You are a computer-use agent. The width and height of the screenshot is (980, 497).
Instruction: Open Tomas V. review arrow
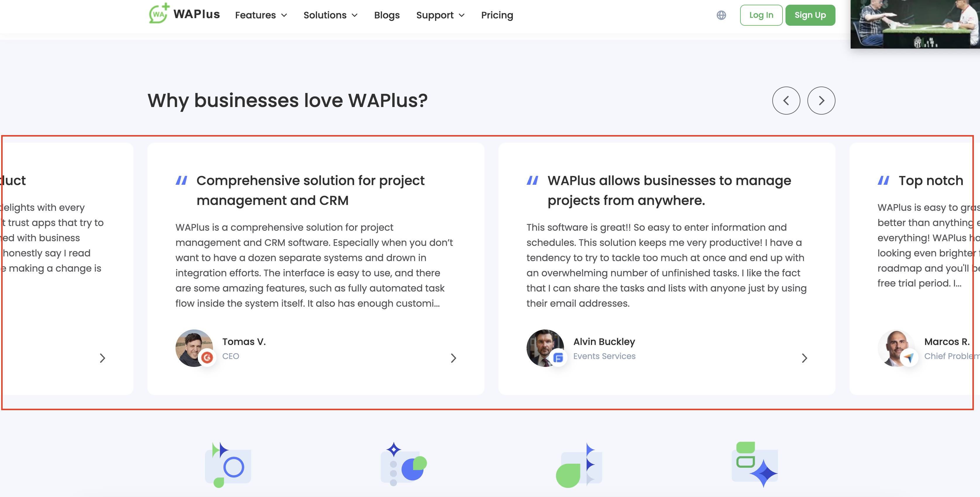[453, 358]
